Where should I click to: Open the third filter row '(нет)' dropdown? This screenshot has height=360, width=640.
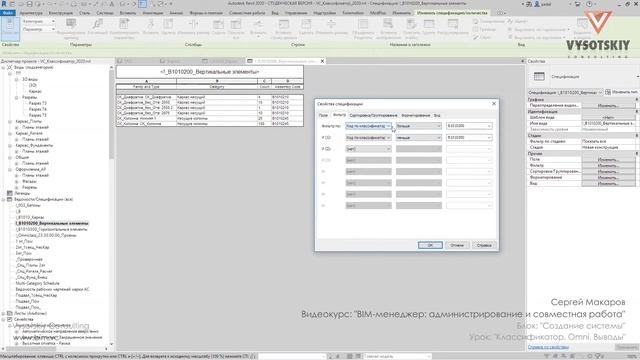(369, 149)
